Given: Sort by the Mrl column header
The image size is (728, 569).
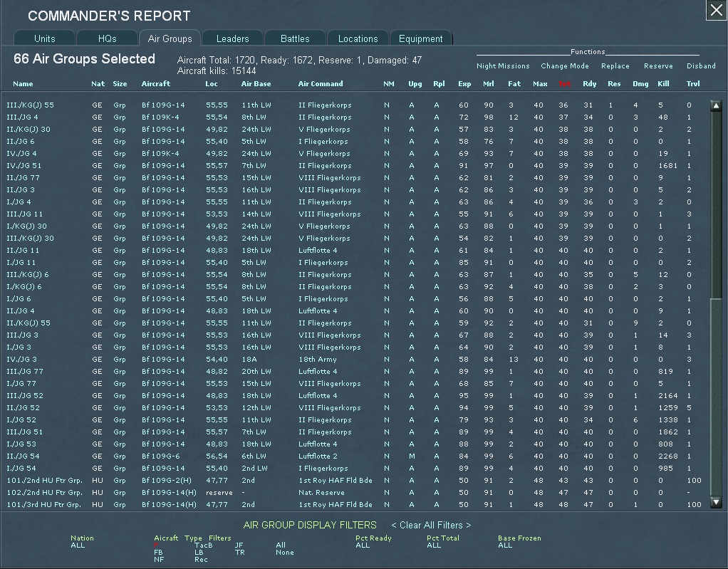Looking at the screenshot, I should coord(489,83).
